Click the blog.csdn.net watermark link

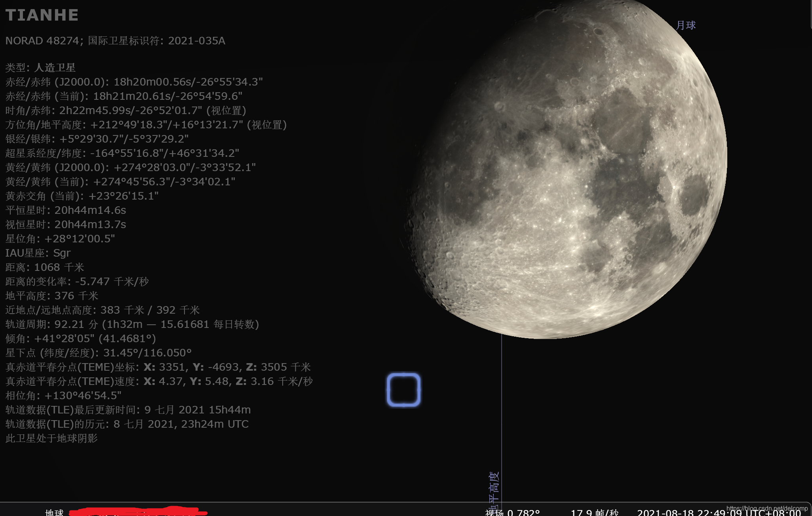click(x=766, y=508)
